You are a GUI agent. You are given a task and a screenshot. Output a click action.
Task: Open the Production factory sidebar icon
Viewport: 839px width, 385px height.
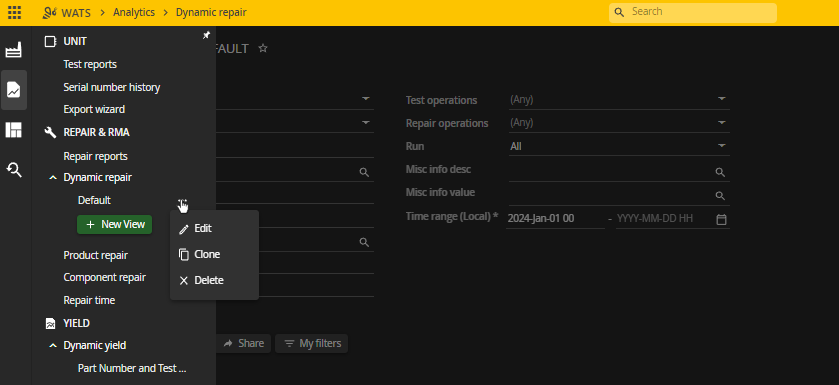click(13, 50)
